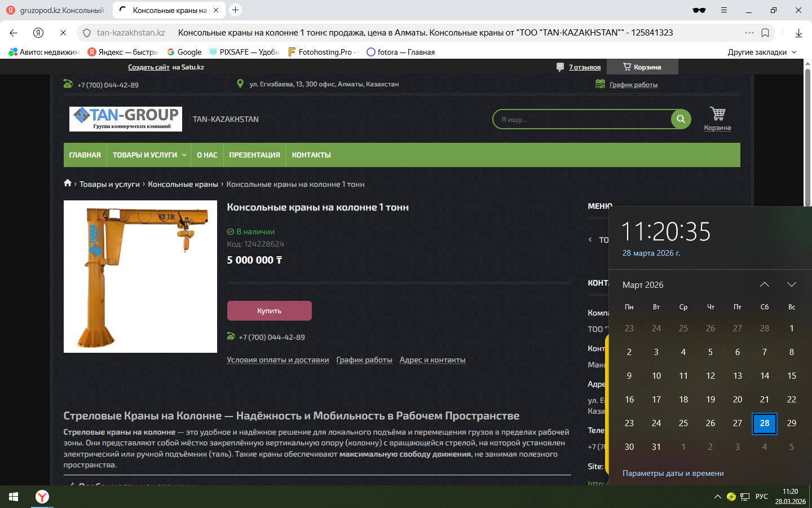Open fotora — Главная bookmark
The height and width of the screenshot is (508, 812).
400,52
